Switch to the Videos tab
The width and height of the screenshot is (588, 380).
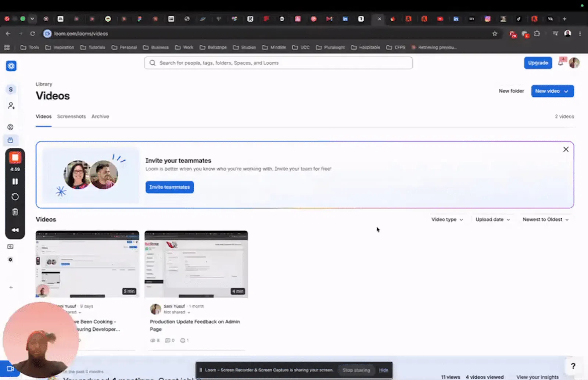[x=43, y=116]
